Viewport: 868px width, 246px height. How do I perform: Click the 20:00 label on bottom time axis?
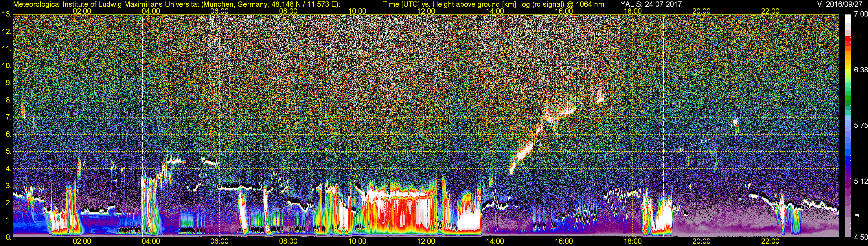pyautogui.click(x=702, y=242)
